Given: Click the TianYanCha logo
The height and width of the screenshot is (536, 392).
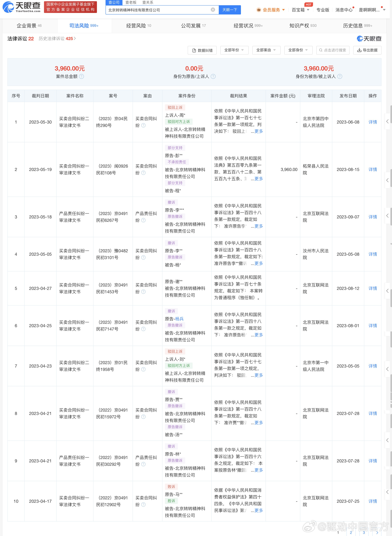Looking at the screenshot, I should (x=22, y=7).
